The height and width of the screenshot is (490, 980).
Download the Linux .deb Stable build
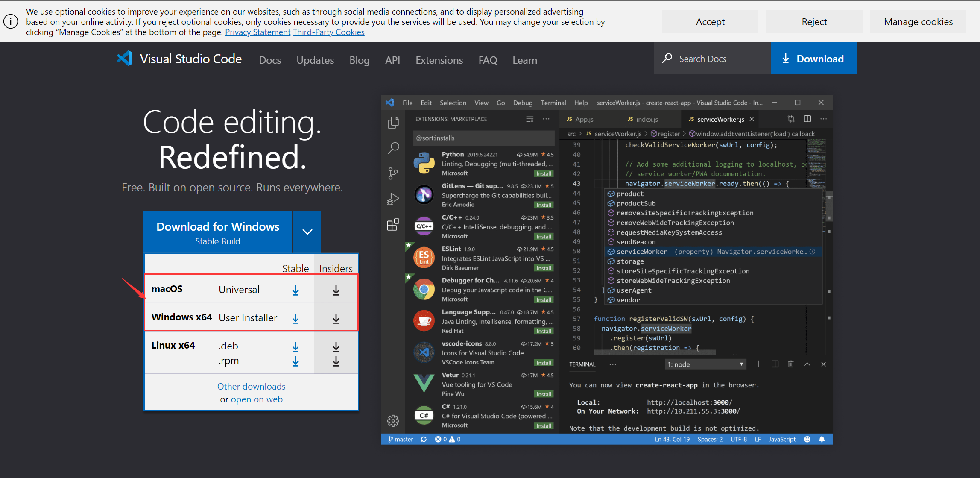pyautogui.click(x=295, y=347)
